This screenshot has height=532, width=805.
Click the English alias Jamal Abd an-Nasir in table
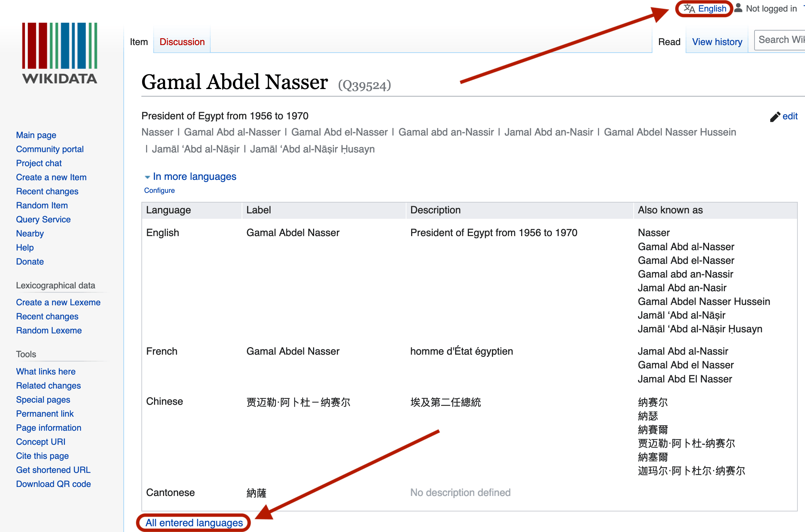tap(682, 288)
